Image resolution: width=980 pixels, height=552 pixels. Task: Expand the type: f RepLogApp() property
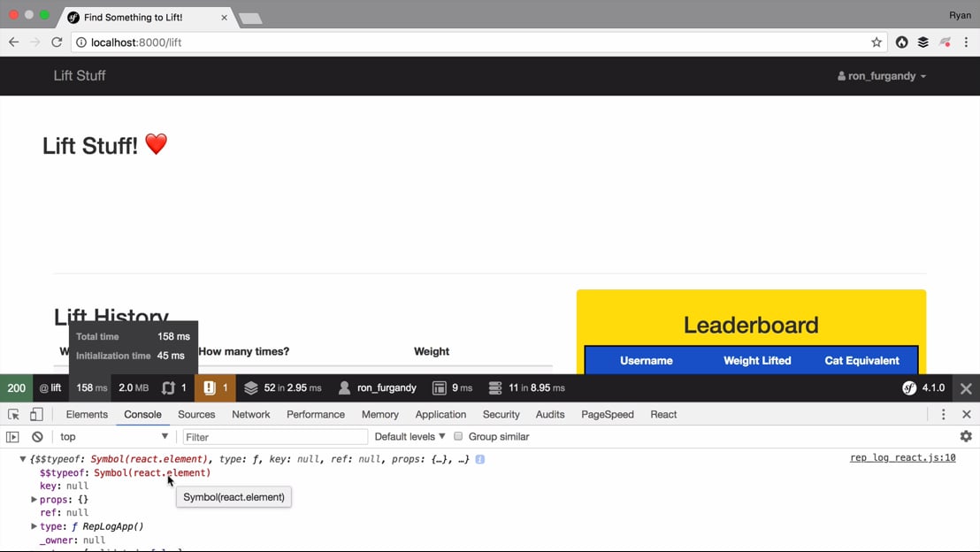[x=34, y=526]
